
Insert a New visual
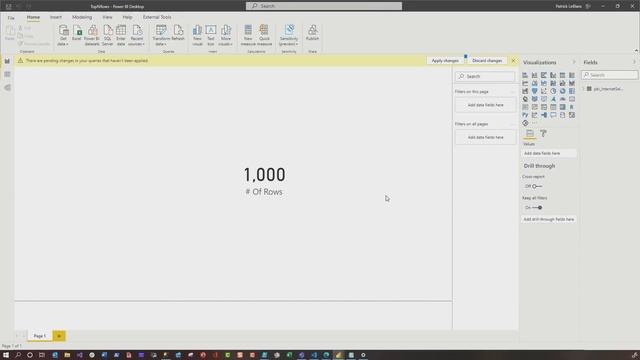click(x=198, y=36)
